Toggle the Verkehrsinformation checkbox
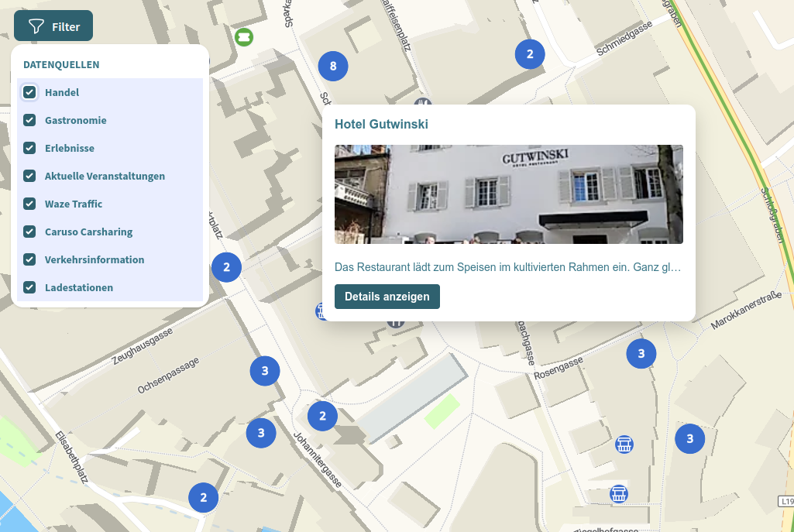 tap(29, 259)
